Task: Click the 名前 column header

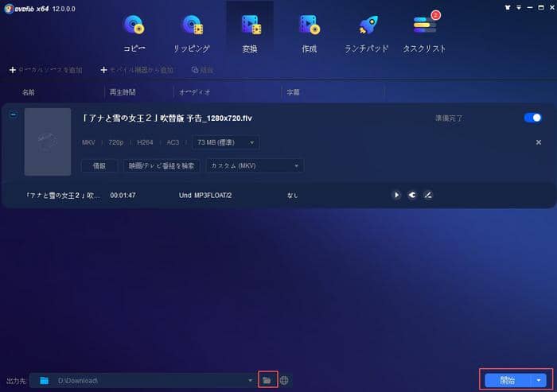Action: (x=29, y=92)
